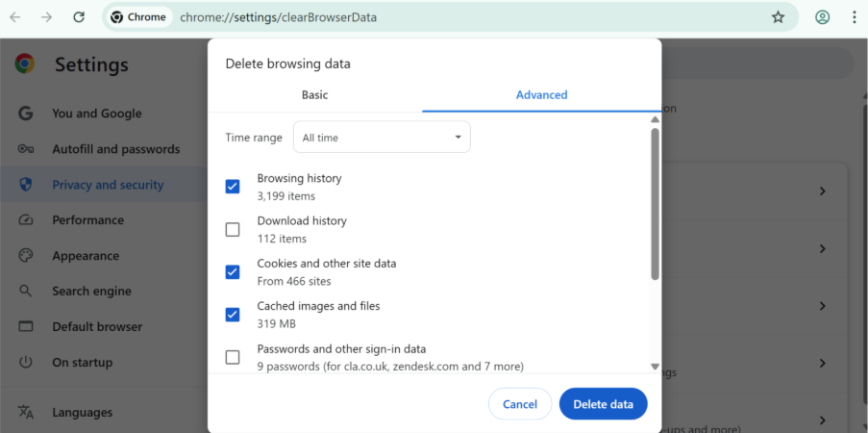Check the Download history checkbox

(233, 229)
